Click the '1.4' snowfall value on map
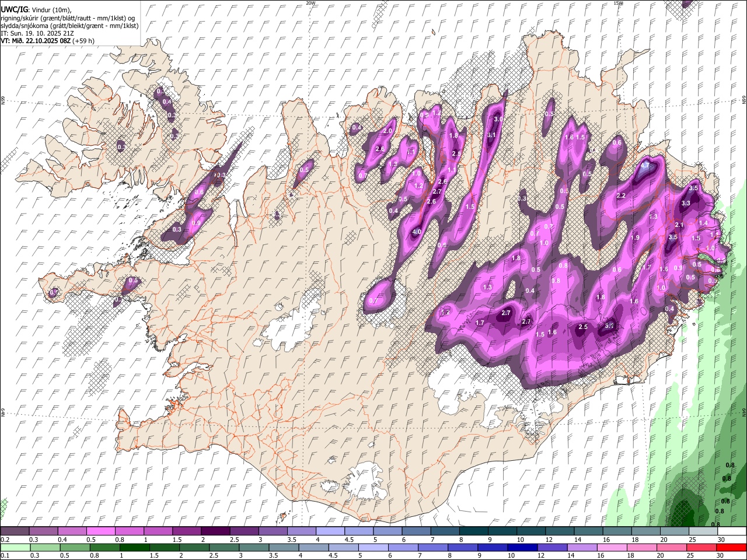 [x=703, y=223]
